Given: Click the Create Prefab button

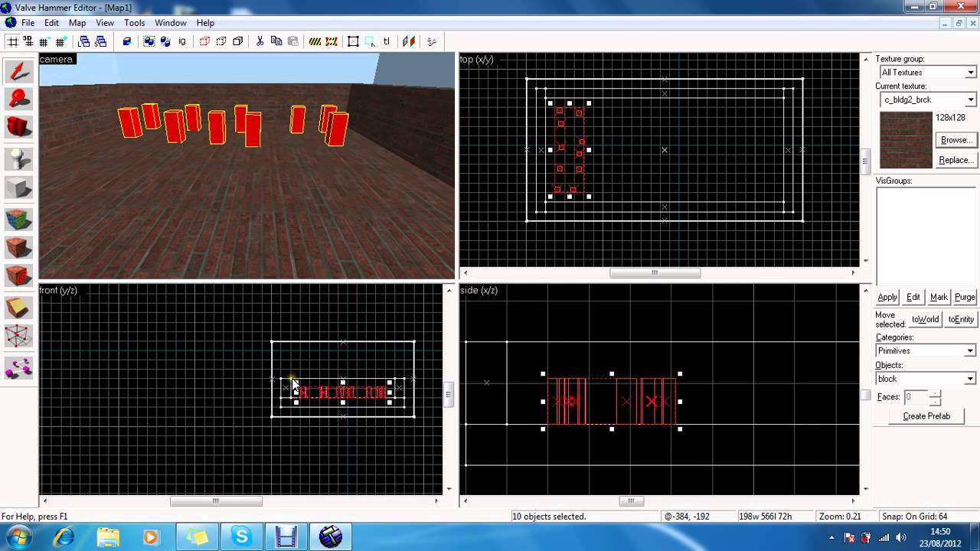Looking at the screenshot, I should [x=926, y=416].
